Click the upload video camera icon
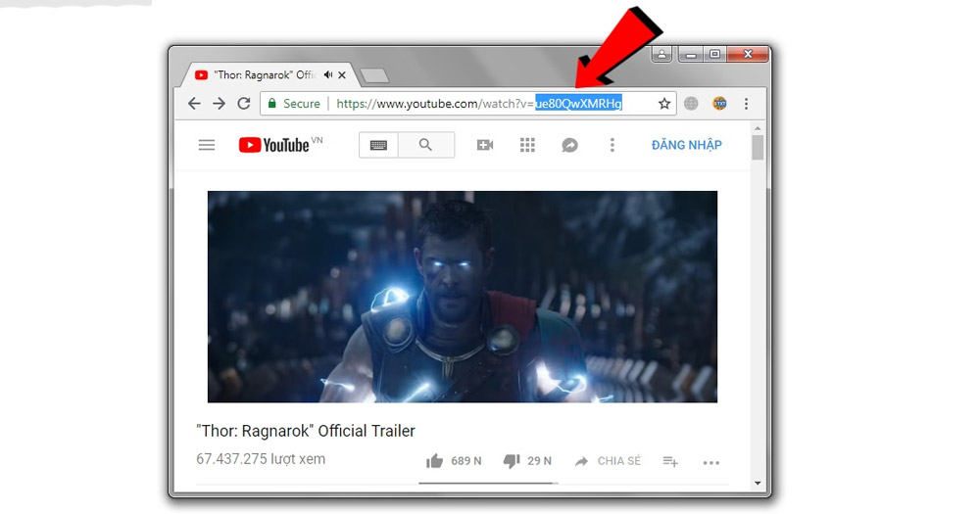Screen dimensions: 980x514 pyautogui.click(x=485, y=145)
